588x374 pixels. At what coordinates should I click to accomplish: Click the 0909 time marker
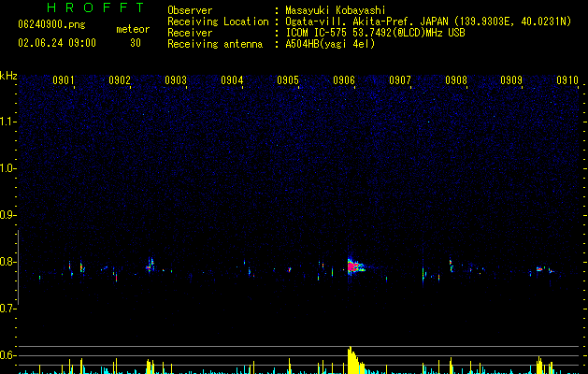pyautogui.click(x=511, y=80)
